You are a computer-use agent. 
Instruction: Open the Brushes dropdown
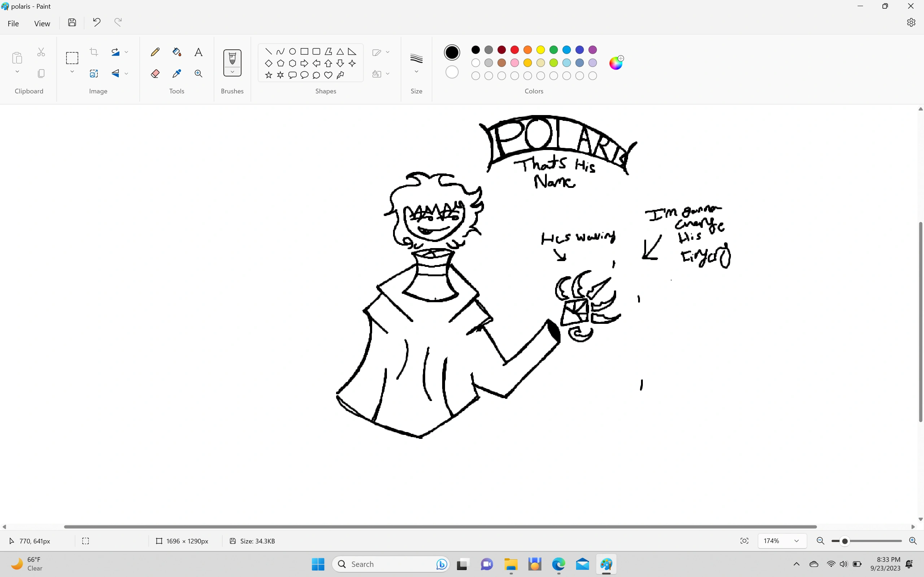pyautogui.click(x=232, y=71)
